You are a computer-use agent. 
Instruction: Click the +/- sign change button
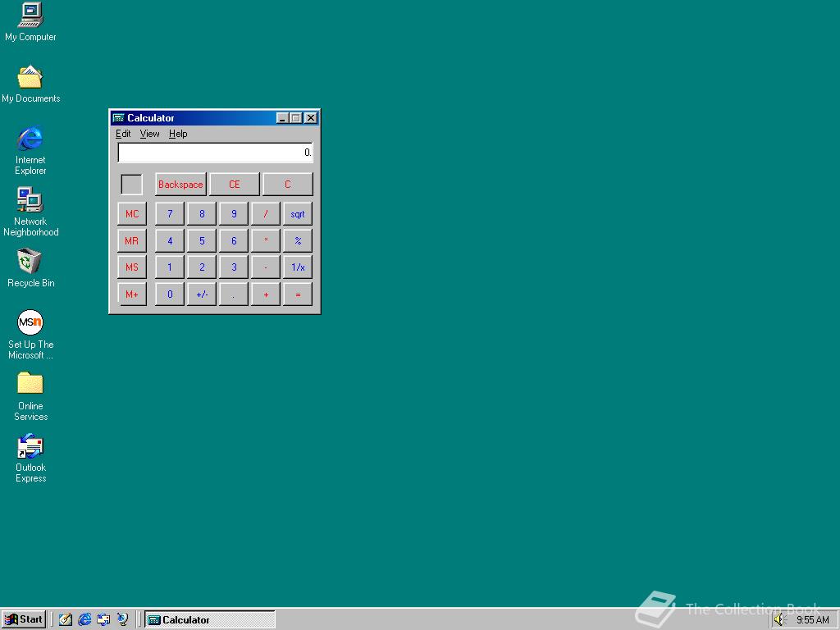(x=202, y=294)
